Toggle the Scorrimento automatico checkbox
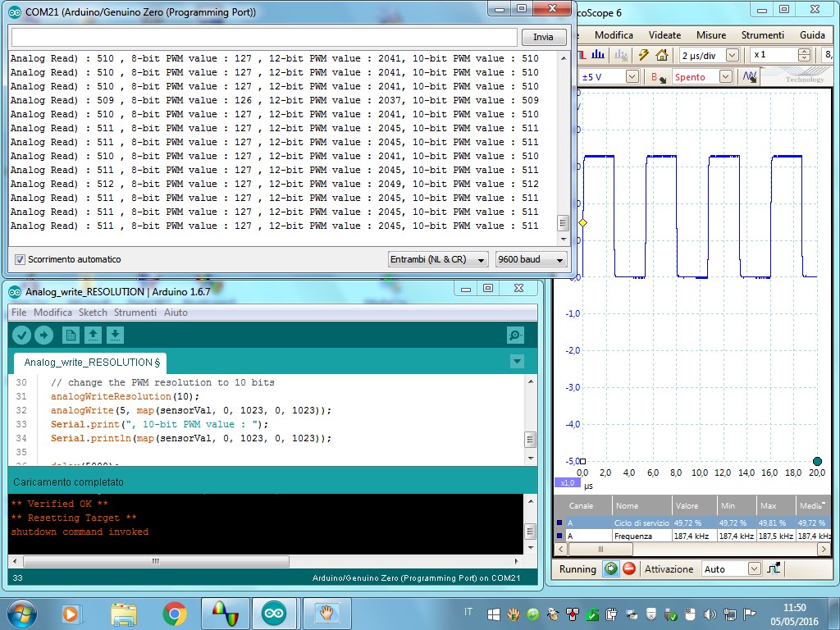 coord(19,259)
